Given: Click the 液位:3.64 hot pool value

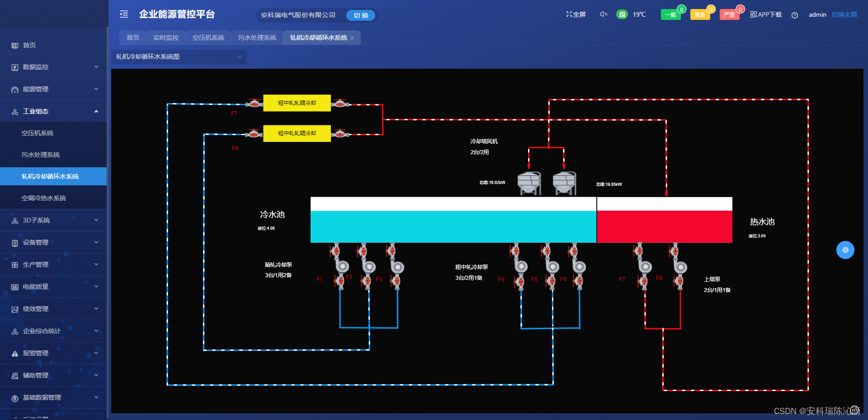Looking at the screenshot, I should point(757,236).
